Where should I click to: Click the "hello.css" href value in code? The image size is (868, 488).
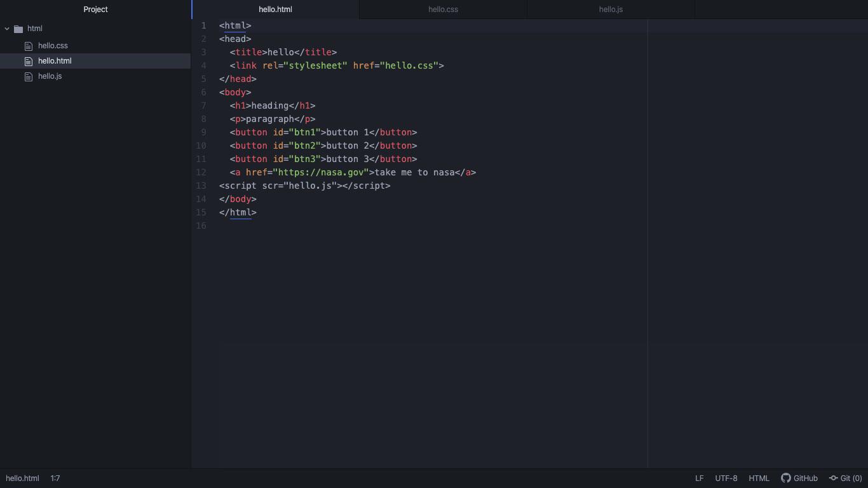coord(409,66)
